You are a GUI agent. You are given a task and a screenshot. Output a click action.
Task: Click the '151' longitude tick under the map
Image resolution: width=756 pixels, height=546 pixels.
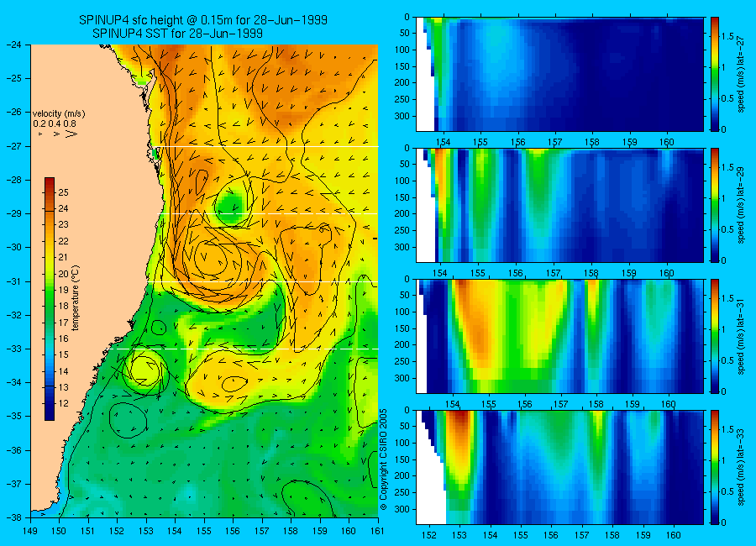point(88,531)
